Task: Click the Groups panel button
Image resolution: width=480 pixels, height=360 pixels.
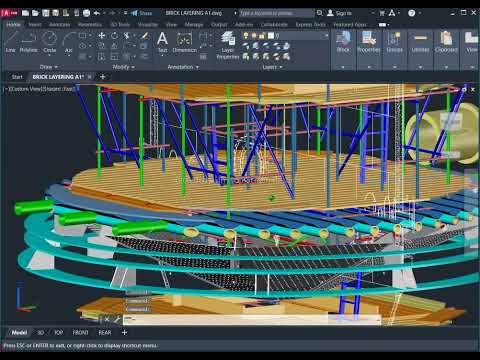Action: pos(394,42)
